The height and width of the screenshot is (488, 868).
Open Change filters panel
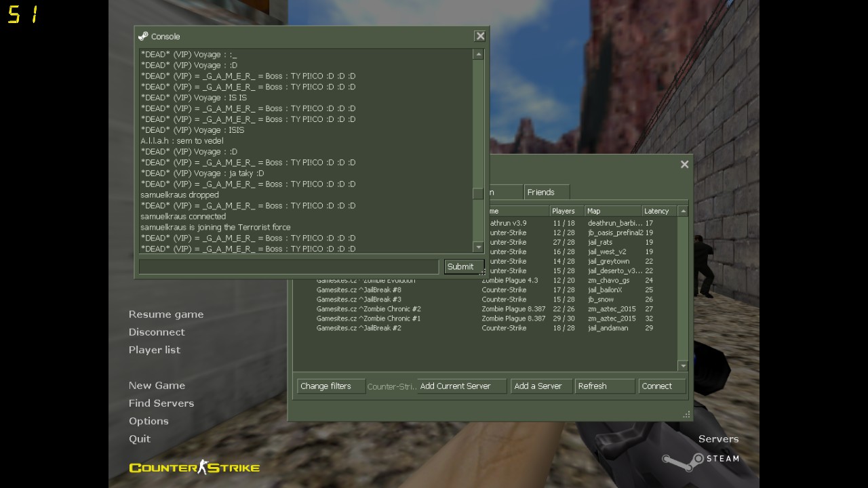click(x=331, y=386)
